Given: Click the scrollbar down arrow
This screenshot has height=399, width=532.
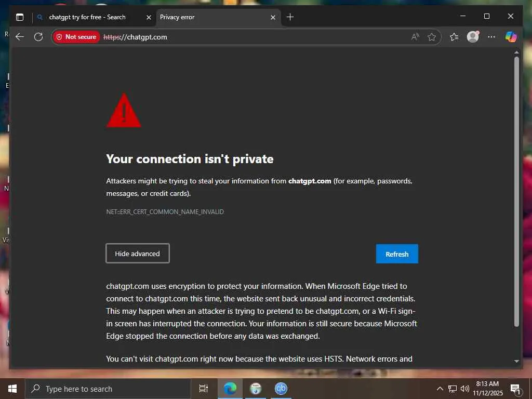Looking at the screenshot, I should [x=516, y=361].
